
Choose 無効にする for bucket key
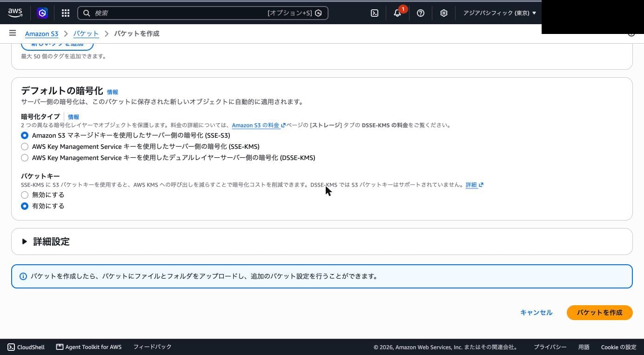25,195
